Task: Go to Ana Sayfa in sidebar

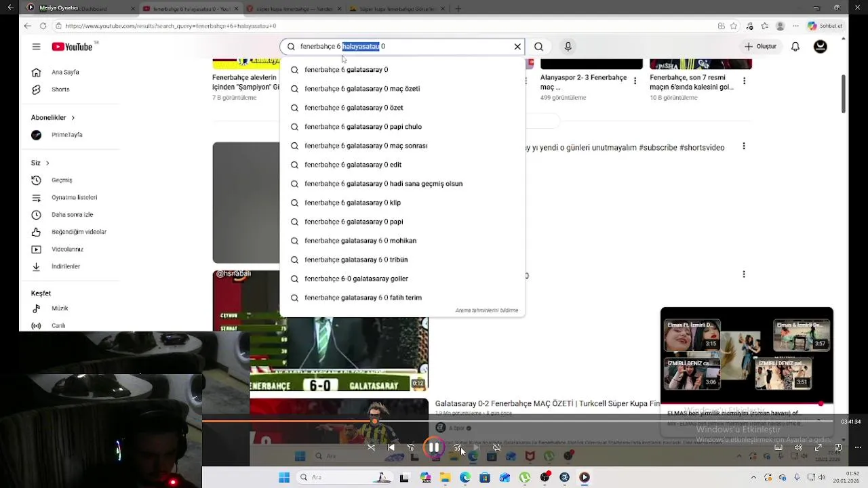Action: point(65,72)
